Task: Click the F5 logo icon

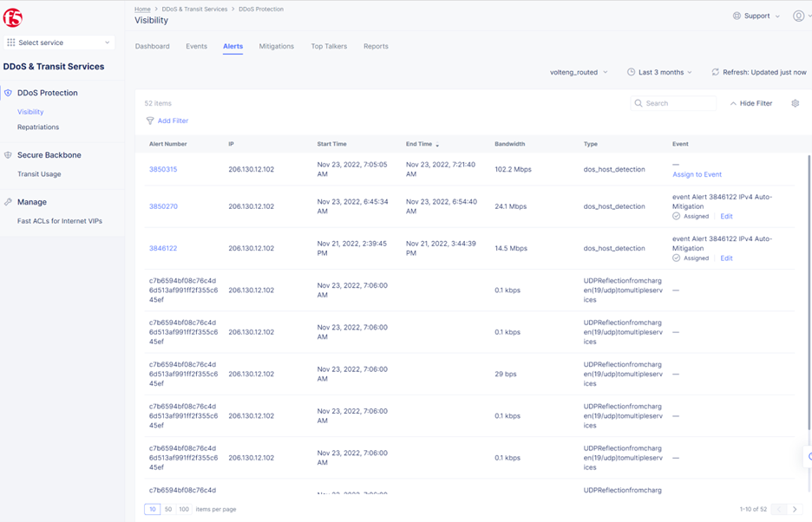Action: pyautogui.click(x=13, y=18)
